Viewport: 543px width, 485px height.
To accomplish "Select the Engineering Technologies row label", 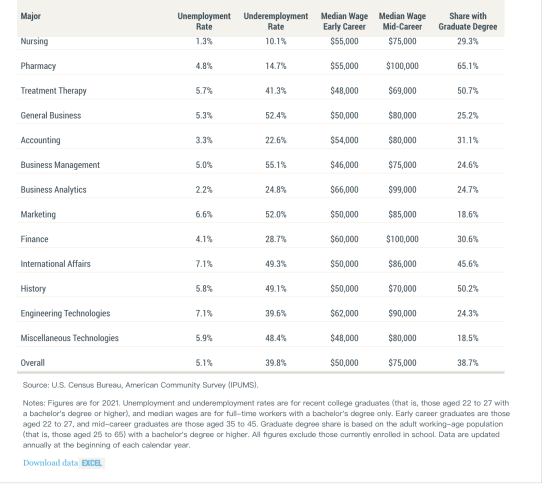I will pos(65,313).
